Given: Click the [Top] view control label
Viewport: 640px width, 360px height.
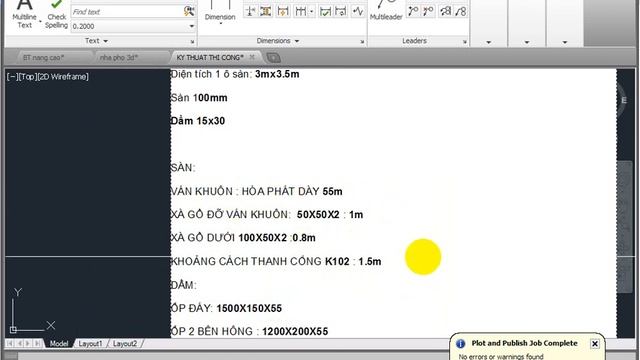Looking at the screenshot, I should tap(27, 77).
